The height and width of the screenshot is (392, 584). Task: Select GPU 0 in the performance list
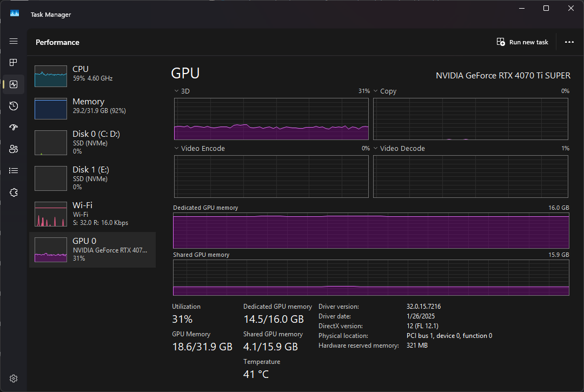pos(92,250)
